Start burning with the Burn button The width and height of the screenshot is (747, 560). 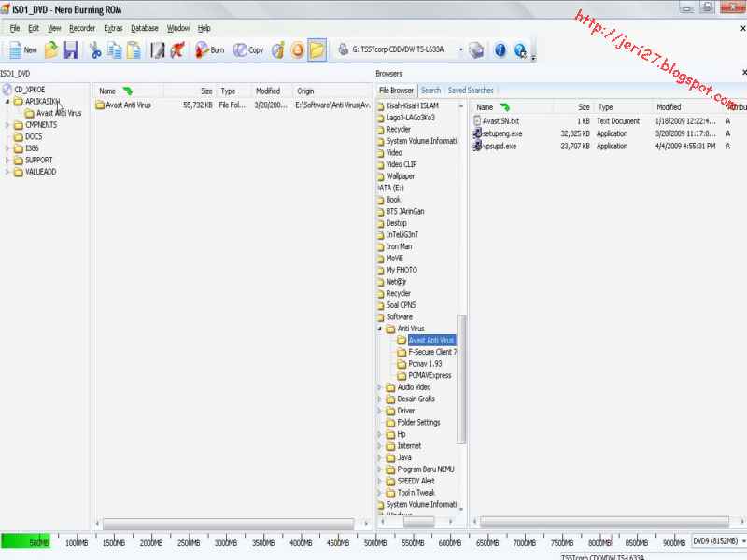(x=209, y=49)
